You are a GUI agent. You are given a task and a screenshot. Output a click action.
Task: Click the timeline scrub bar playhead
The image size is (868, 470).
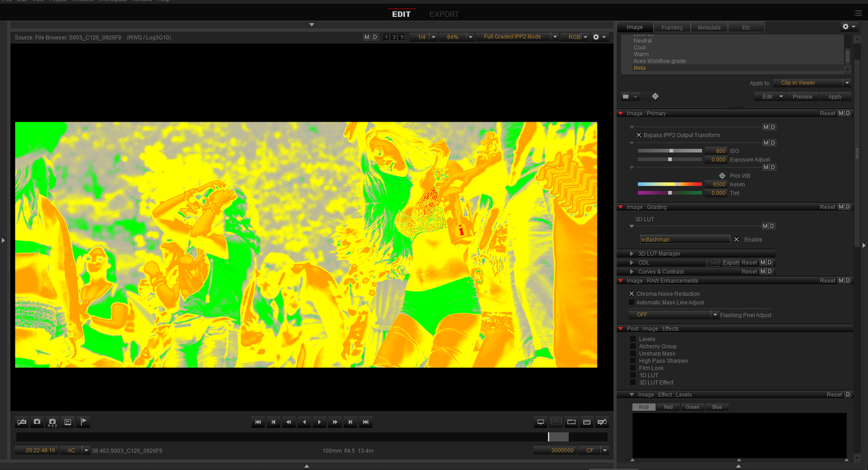[x=549, y=437]
